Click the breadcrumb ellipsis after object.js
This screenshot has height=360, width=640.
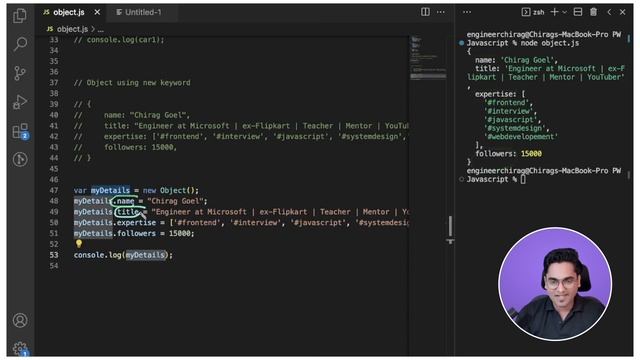101,29
